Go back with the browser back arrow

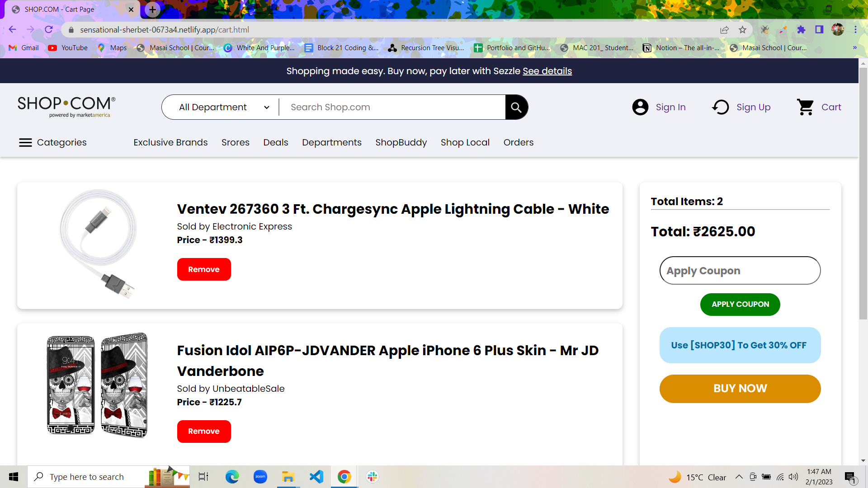click(x=12, y=29)
